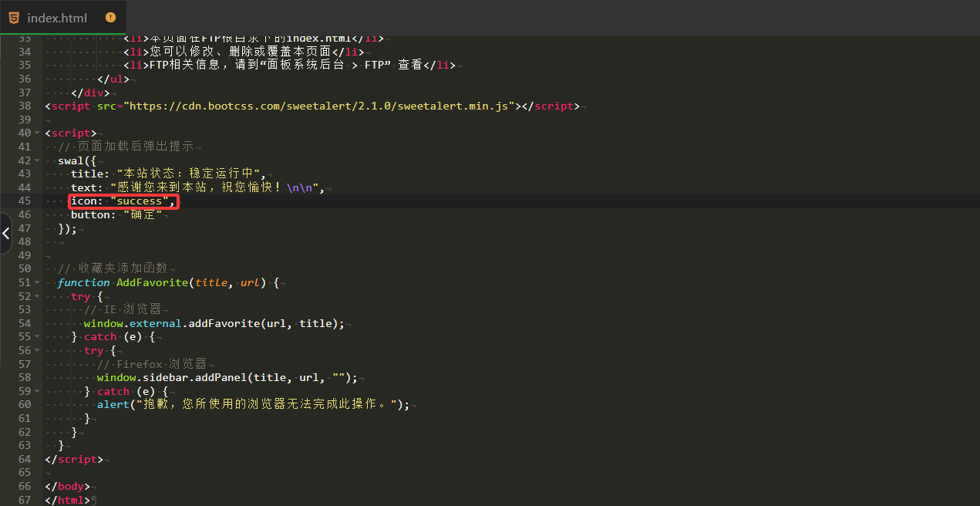Fold the swal call at line 42
The height and width of the screenshot is (506, 980).
click(x=39, y=160)
